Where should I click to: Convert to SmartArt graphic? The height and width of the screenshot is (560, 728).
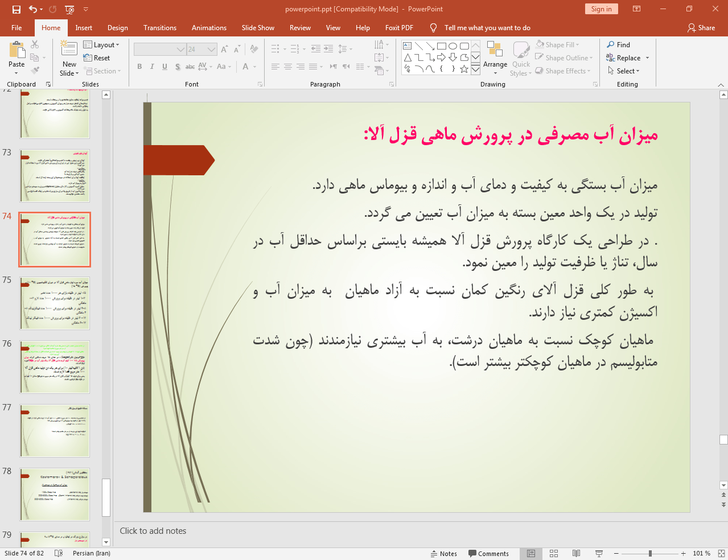(x=381, y=71)
